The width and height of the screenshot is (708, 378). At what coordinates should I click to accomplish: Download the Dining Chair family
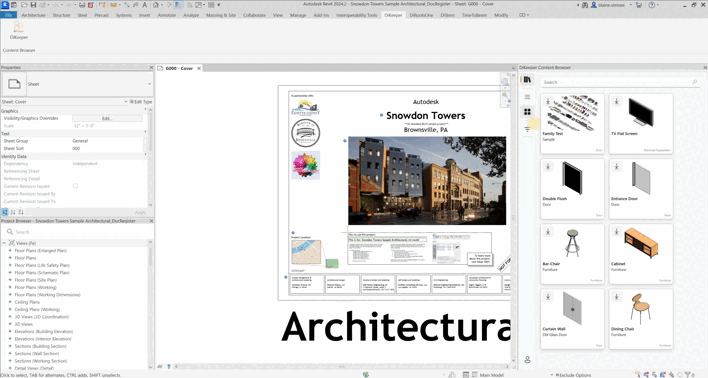[616, 297]
